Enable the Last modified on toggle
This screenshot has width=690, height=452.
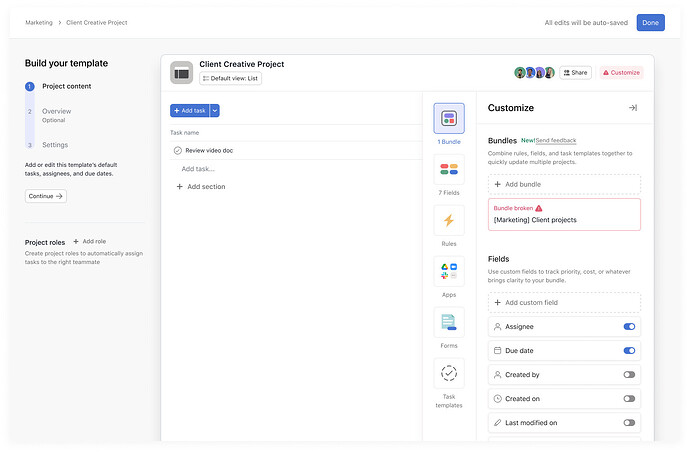click(x=629, y=423)
